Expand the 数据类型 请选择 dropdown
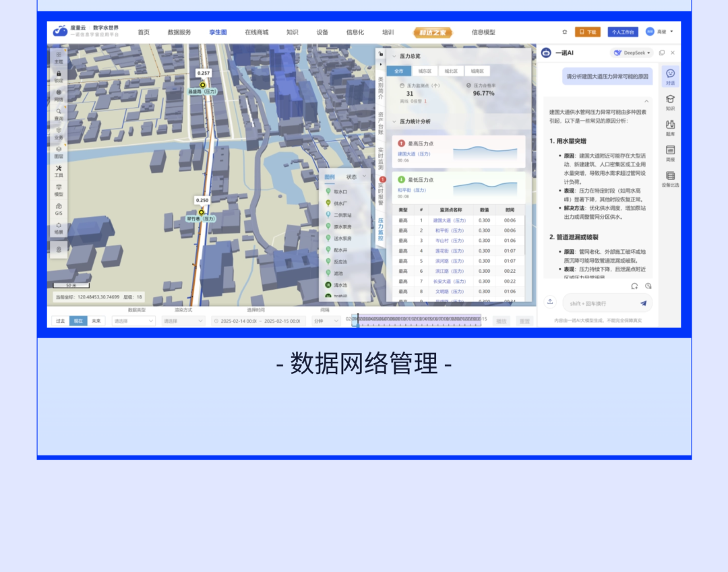 click(133, 321)
